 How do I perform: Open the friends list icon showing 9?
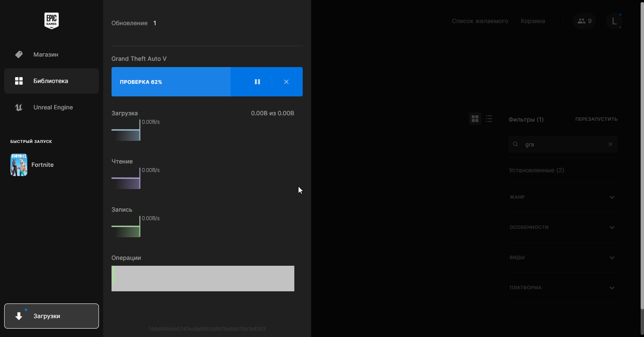(584, 21)
